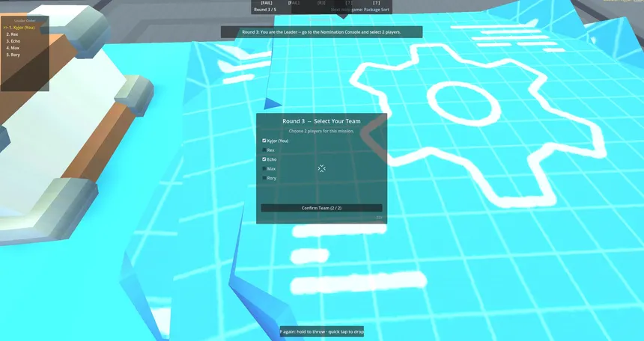644x341 pixels.
Task: Select Rory in the Leader Order list
Action: click(x=13, y=55)
